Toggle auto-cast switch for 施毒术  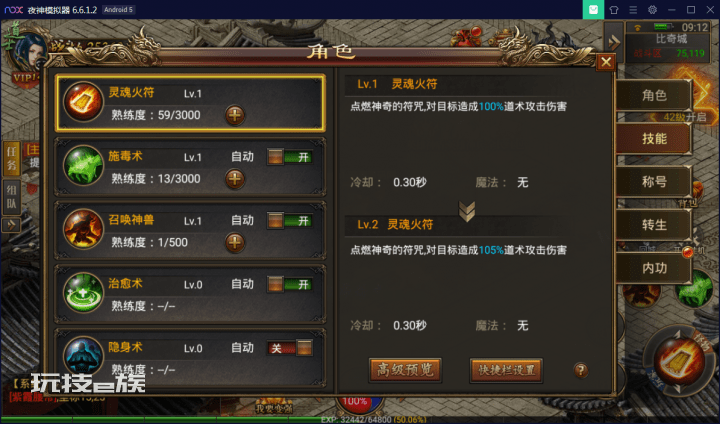(x=290, y=157)
